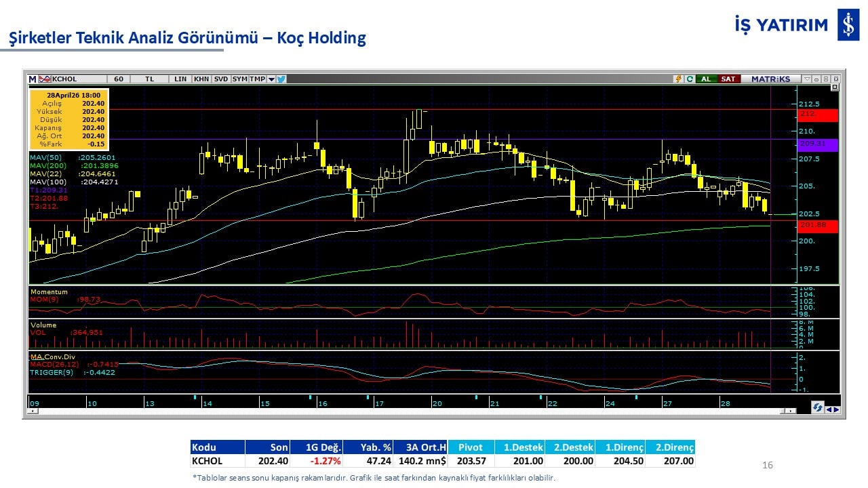Select the TMP toolbar item
Screen dimensions: 868x488
[x=257, y=79]
